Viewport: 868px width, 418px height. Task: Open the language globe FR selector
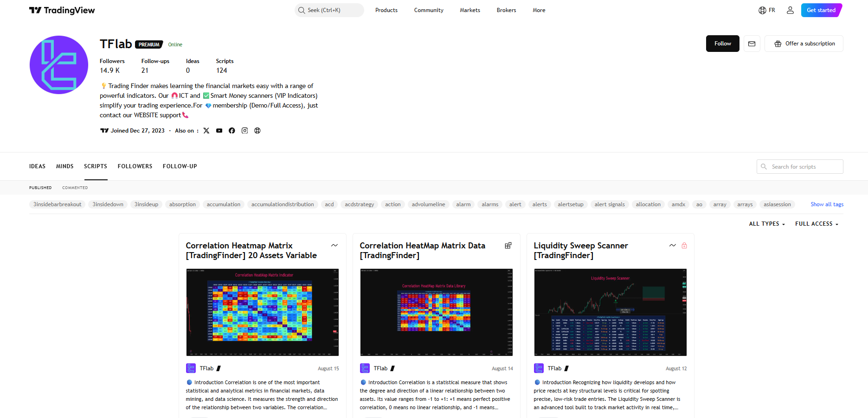[767, 10]
